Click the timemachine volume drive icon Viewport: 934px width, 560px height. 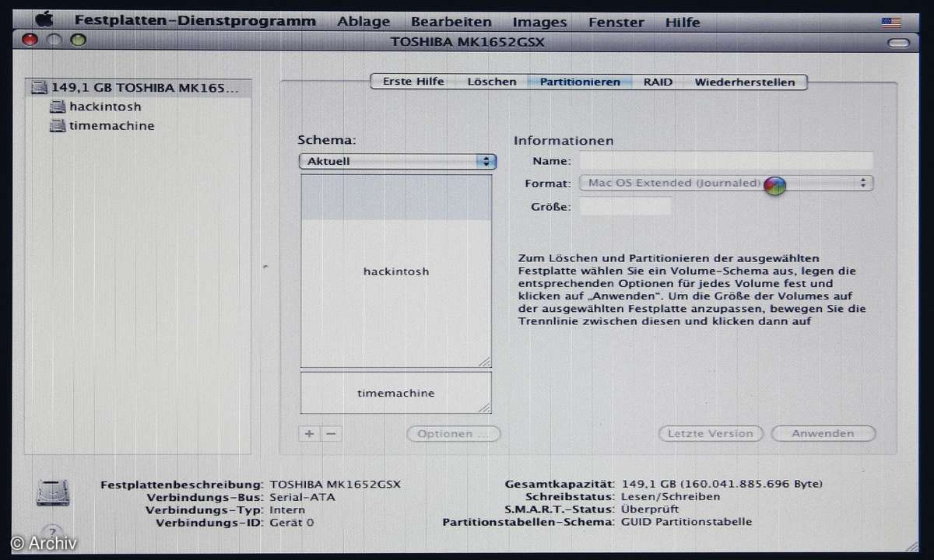(x=58, y=125)
